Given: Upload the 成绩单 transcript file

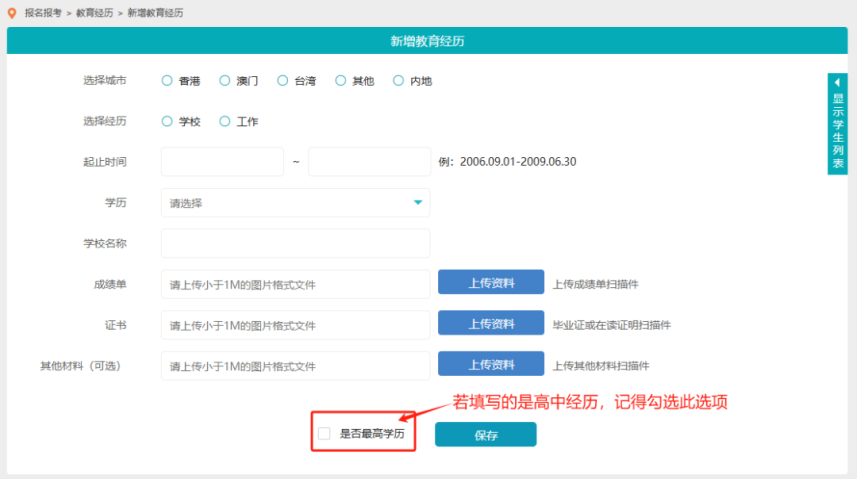Looking at the screenshot, I should click(491, 283).
